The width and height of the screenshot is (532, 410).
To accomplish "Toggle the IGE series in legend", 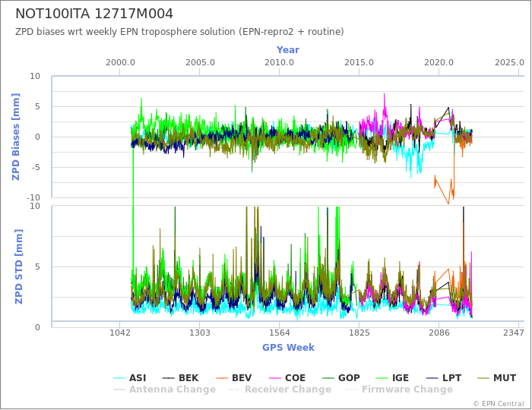I will (393, 378).
